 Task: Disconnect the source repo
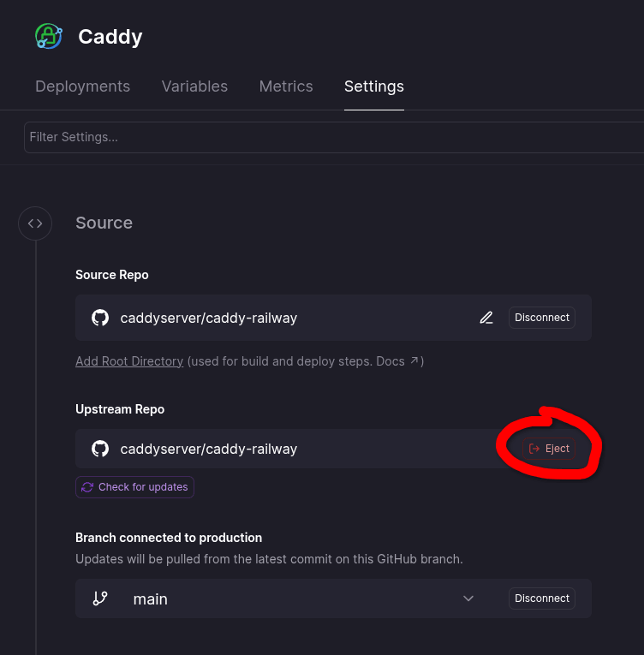click(x=541, y=318)
